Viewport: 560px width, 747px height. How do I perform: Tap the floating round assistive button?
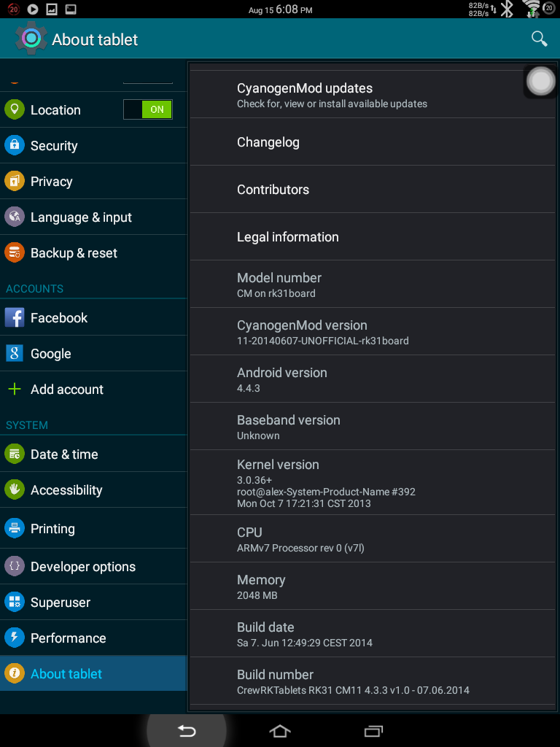[x=541, y=82]
